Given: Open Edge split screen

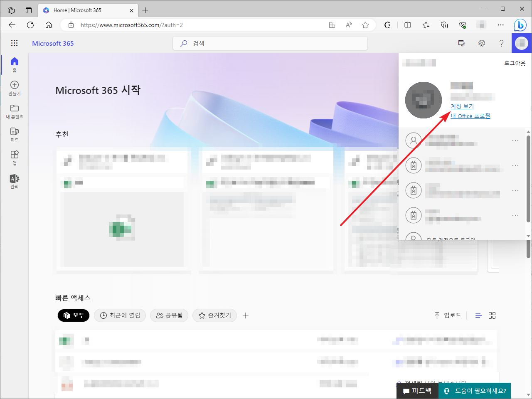Looking at the screenshot, I should click(408, 25).
